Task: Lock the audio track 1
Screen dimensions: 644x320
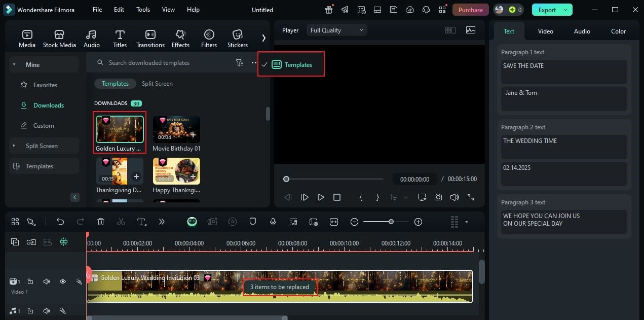Action: coord(30,311)
